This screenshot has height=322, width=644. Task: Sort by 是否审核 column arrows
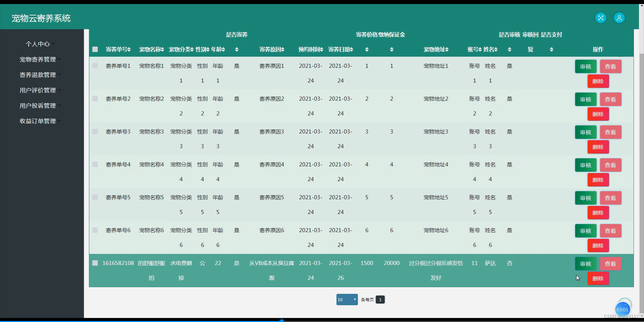509,50
